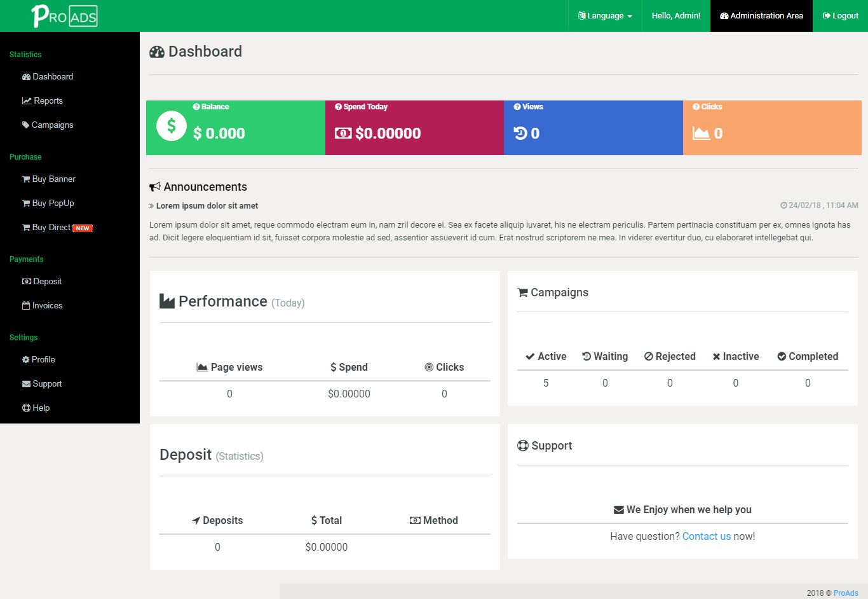
Task: Click the Deposits column header
Action: click(x=217, y=520)
